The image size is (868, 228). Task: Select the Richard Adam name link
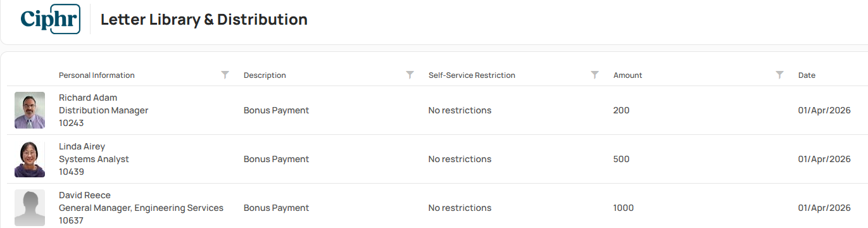(88, 98)
